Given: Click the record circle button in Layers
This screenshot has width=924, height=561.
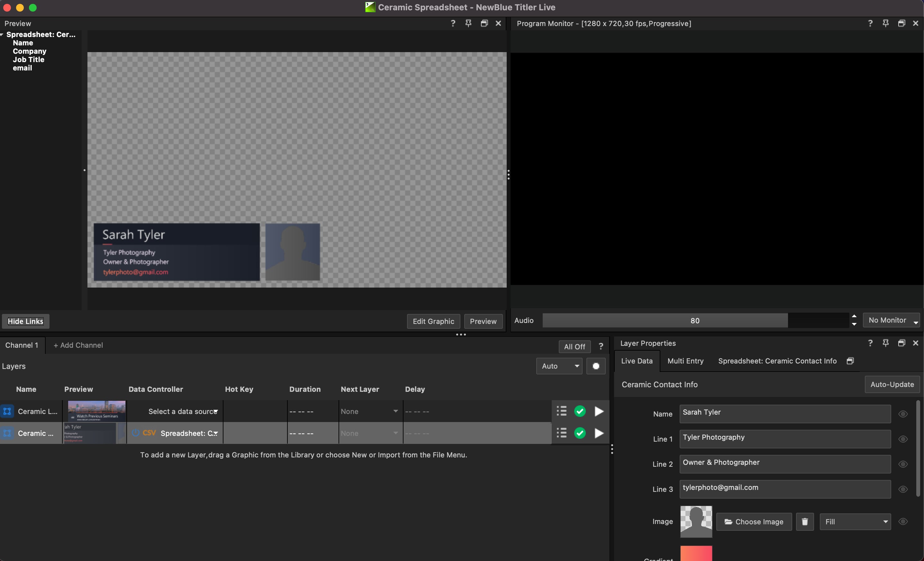Looking at the screenshot, I should click(596, 366).
